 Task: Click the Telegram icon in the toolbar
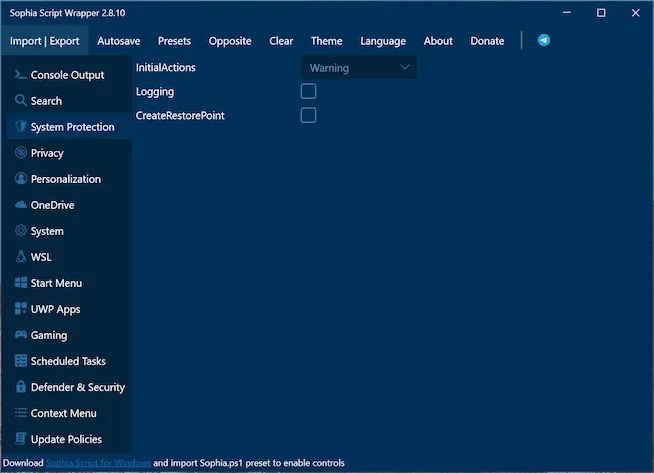pyautogui.click(x=543, y=40)
